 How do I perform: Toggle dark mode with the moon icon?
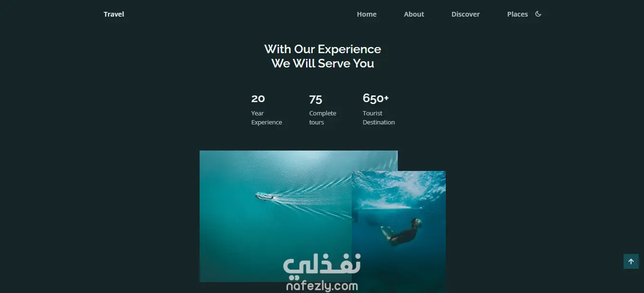click(538, 14)
